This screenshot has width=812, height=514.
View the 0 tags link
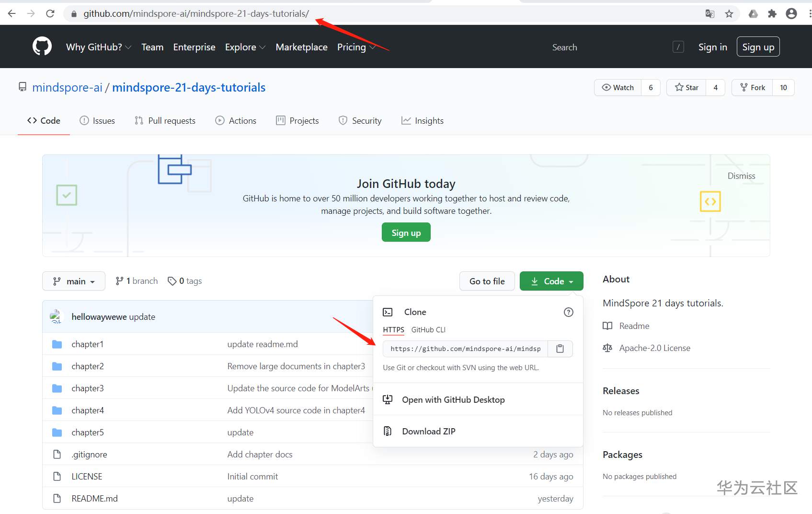[x=185, y=281]
